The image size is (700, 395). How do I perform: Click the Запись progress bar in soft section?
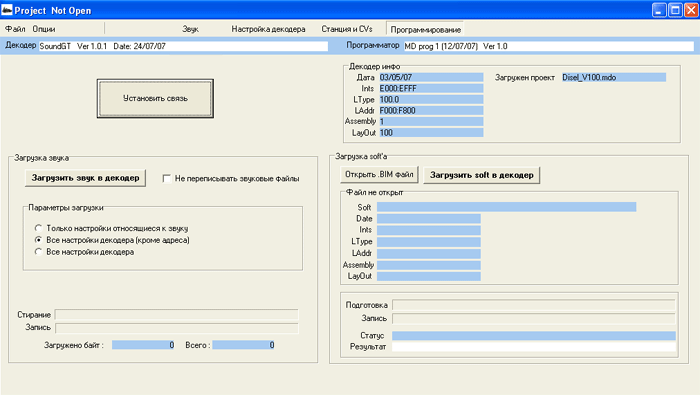click(x=534, y=318)
